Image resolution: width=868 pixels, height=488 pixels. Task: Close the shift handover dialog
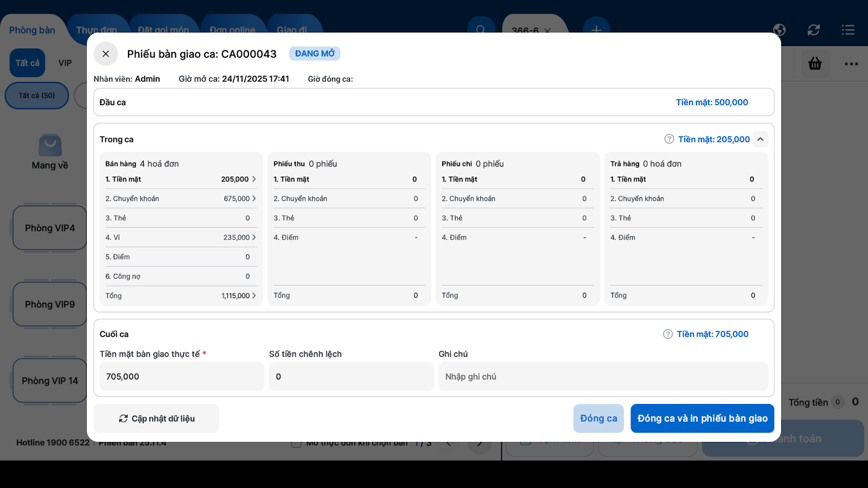(106, 54)
